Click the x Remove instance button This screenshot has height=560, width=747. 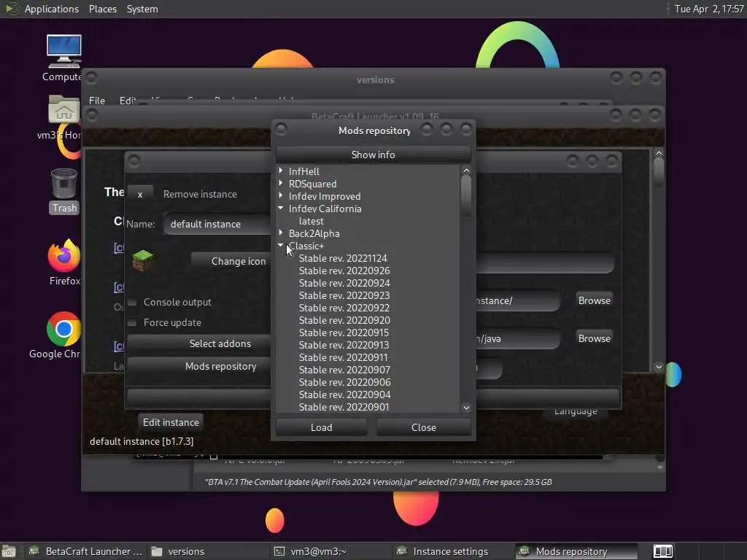pyautogui.click(x=140, y=194)
